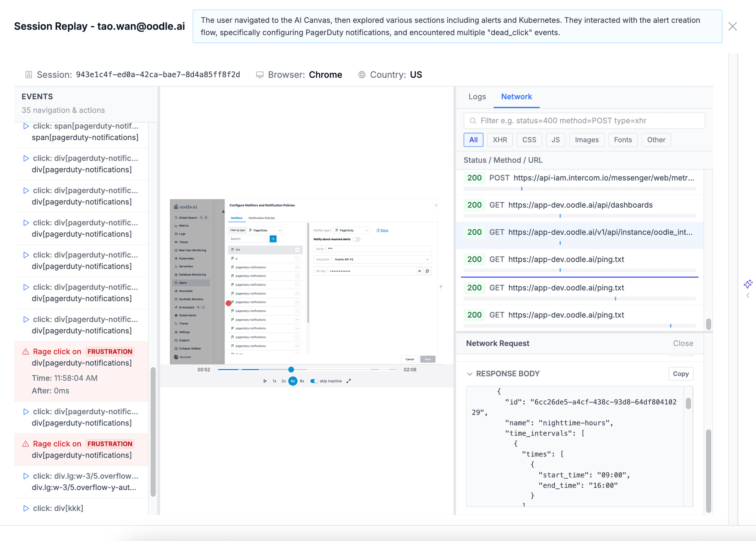Click the replay progress slider handle
Screen dimensions: 756x541
(x=291, y=369)
